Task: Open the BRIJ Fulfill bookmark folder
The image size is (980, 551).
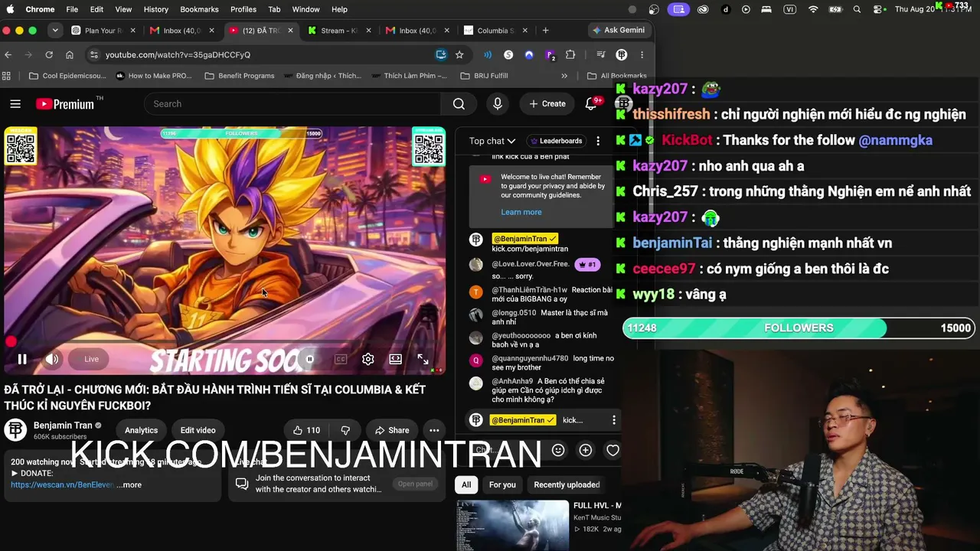Action: click(x=485, y=76)
